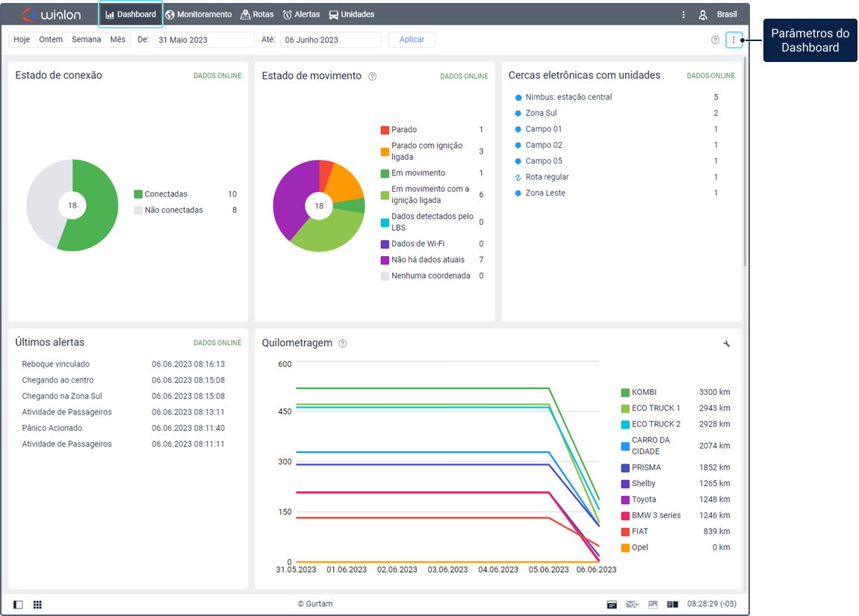Open the Até end date field
The height and width of the screenshot is (616, 859).
click(x=330, y=40)
